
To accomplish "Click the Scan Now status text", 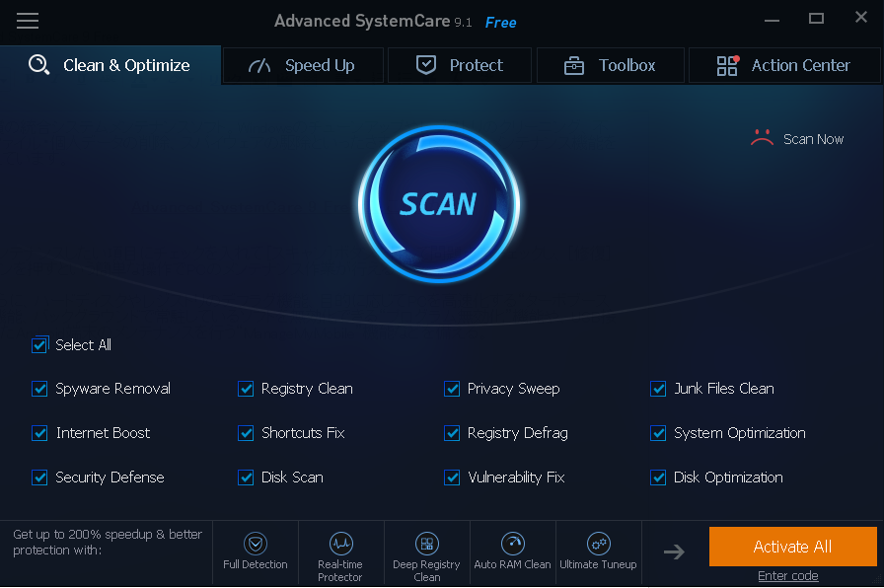I will pyautogui.click(x=813, y=139).
